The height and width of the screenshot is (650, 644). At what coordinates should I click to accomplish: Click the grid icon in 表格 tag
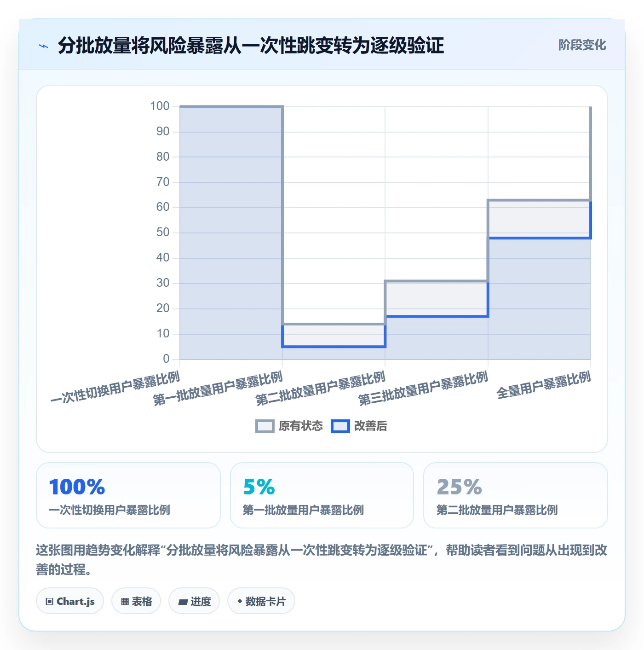(125, 601)
